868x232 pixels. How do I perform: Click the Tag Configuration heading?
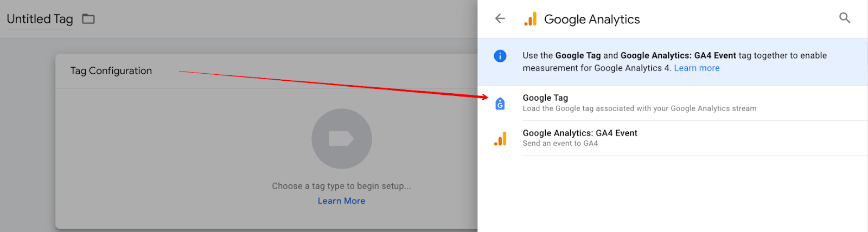click(x=111, y=71)
